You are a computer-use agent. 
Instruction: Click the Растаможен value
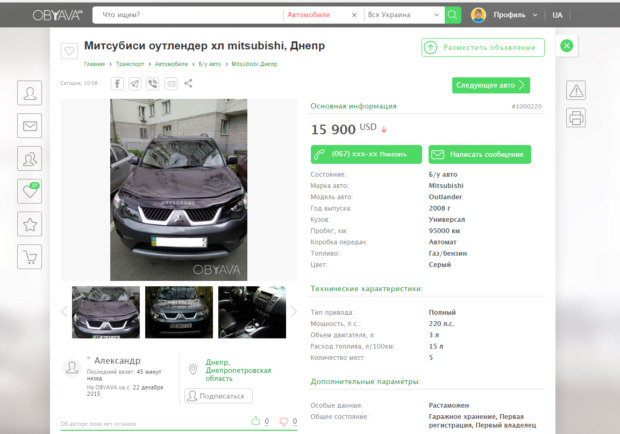(x=449, y=406)
